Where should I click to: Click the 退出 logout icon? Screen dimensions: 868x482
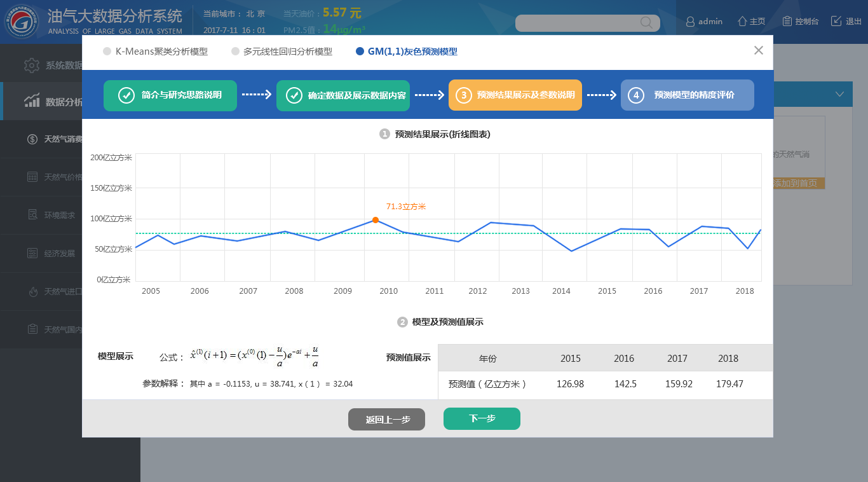(836, 21)
